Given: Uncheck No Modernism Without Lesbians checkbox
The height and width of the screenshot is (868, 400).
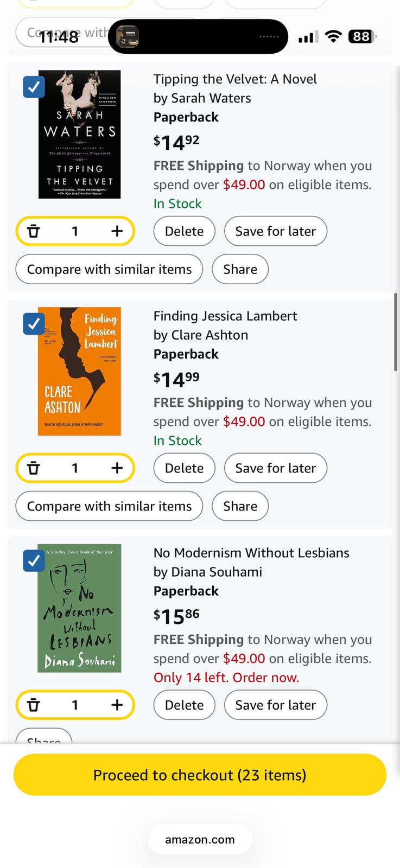Looking at the screenshot, I should tap(34, 561).
